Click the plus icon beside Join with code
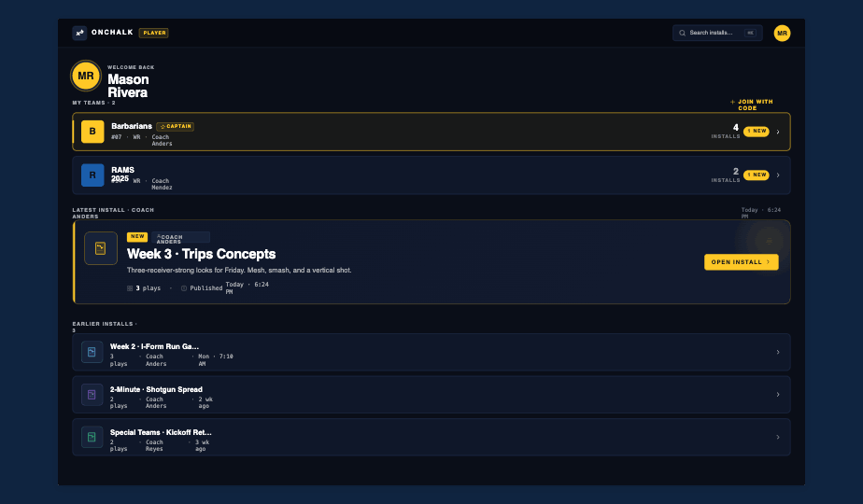 (x=732, y=102)
